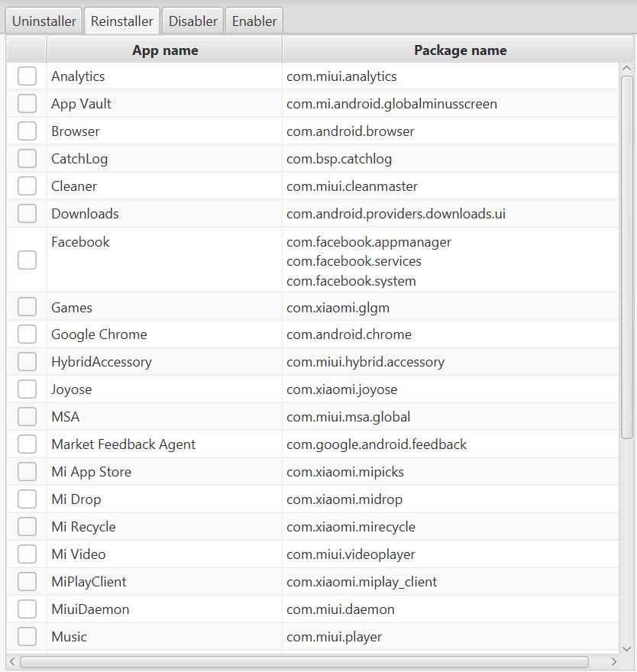Sort by Package name column header

(x=460, y=50)
